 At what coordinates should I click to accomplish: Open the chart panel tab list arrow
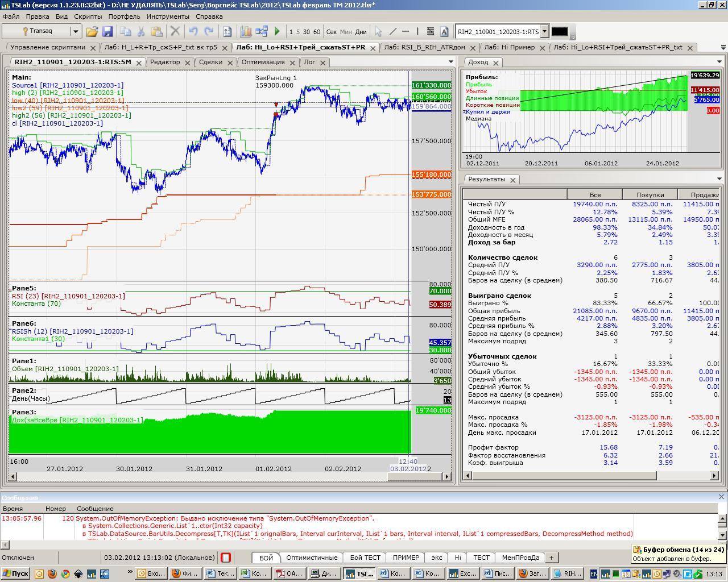pos(450,62)
